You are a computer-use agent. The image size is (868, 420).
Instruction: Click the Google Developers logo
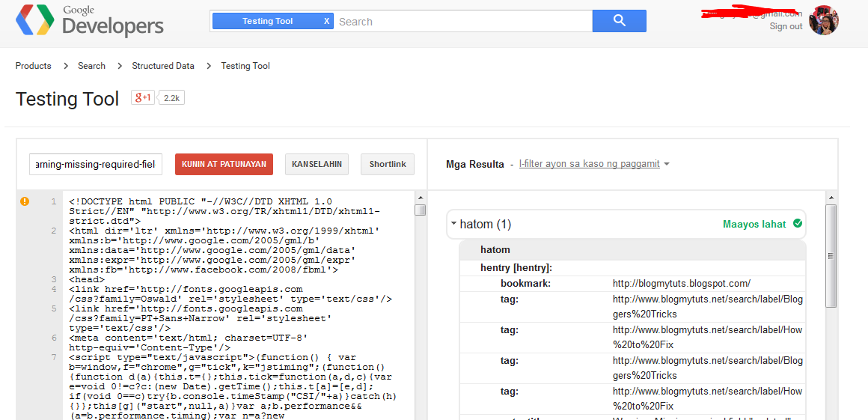pos(90,21)
